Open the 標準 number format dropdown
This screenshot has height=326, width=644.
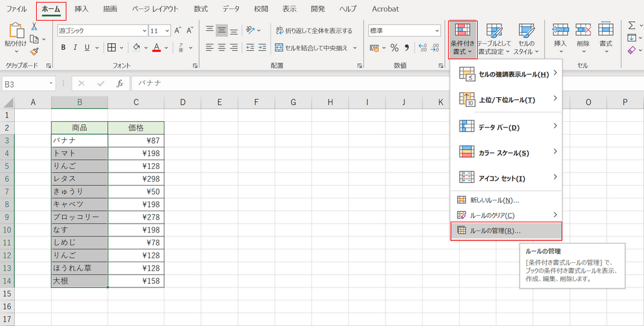(436, 31)
